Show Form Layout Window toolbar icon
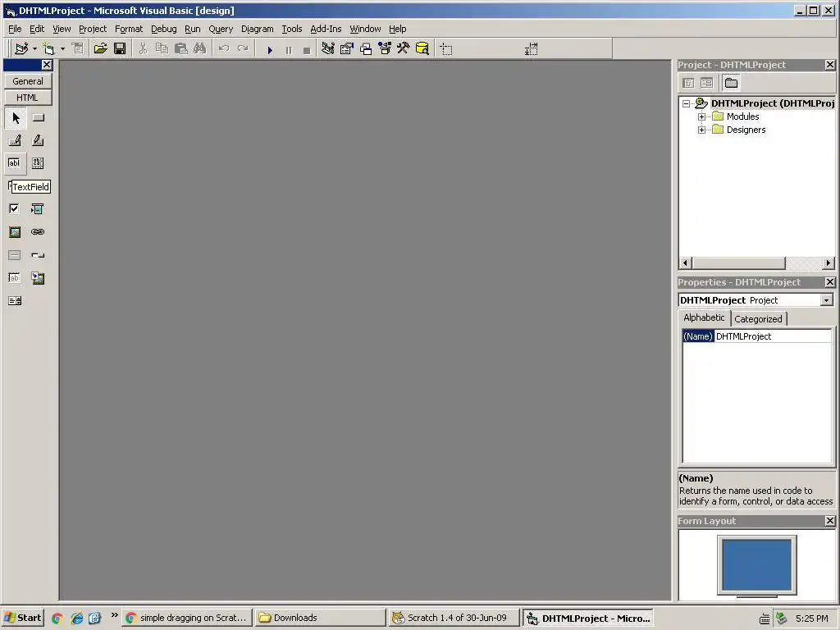The image size is (840, 630). (366, 48)
